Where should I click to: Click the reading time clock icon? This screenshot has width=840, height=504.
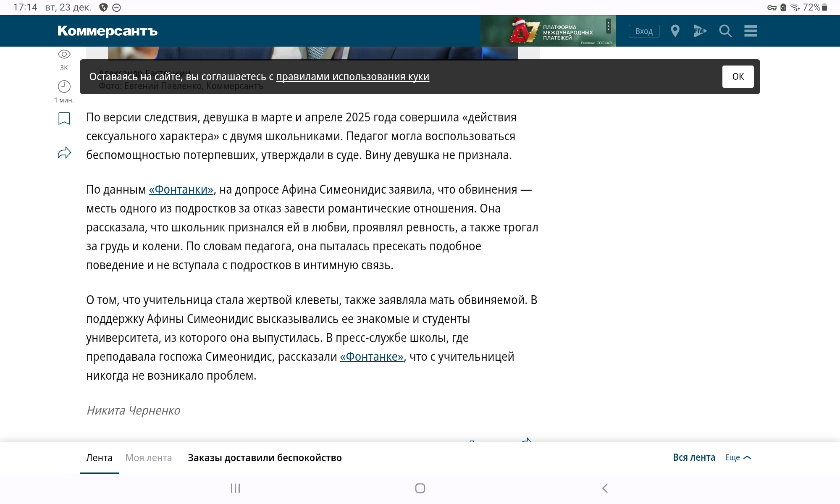pos(64,87)
